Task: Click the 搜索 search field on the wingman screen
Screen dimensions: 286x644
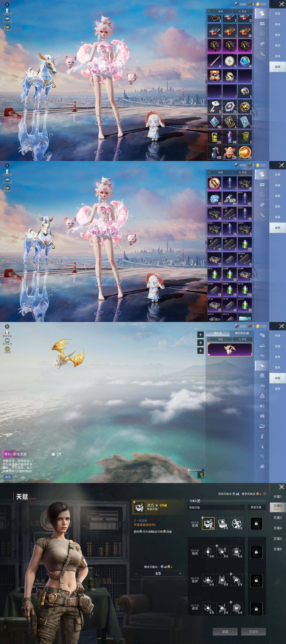Action: 220,339
